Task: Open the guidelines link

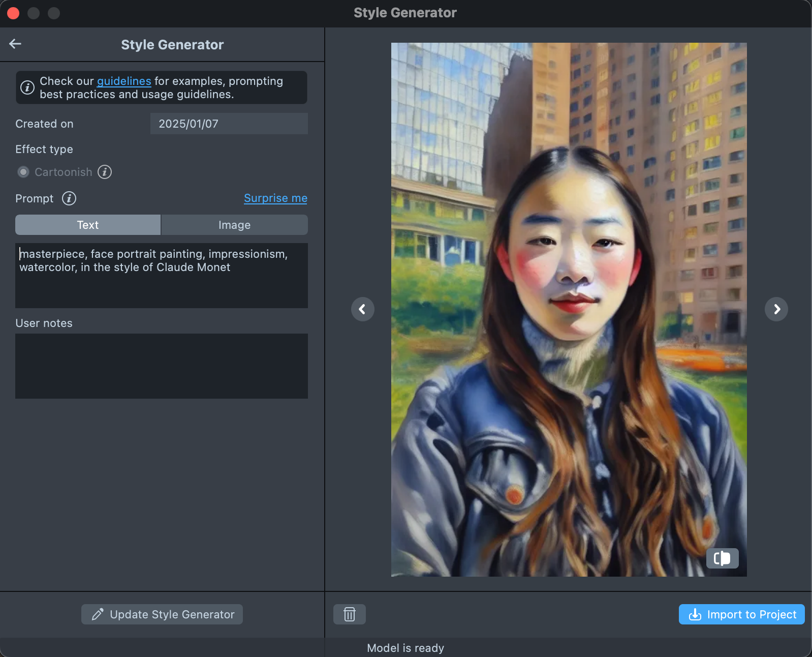Action: (124, 81)
